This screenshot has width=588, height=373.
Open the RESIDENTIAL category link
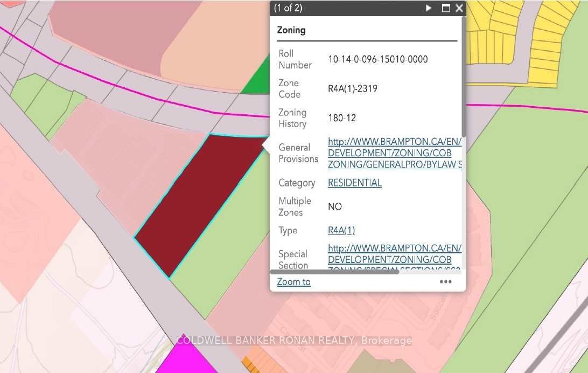click(x=355, y=183)
